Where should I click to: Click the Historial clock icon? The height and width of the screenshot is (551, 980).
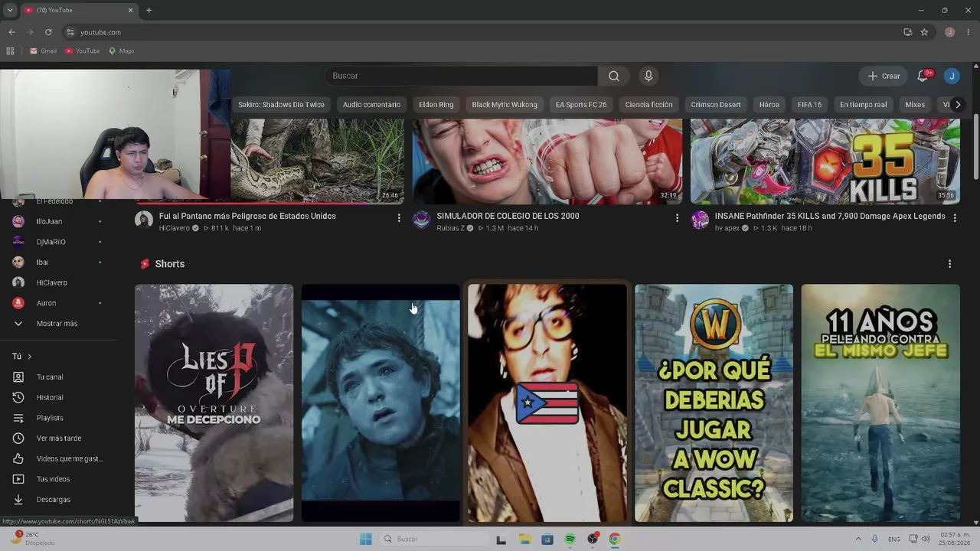(18, 397)
